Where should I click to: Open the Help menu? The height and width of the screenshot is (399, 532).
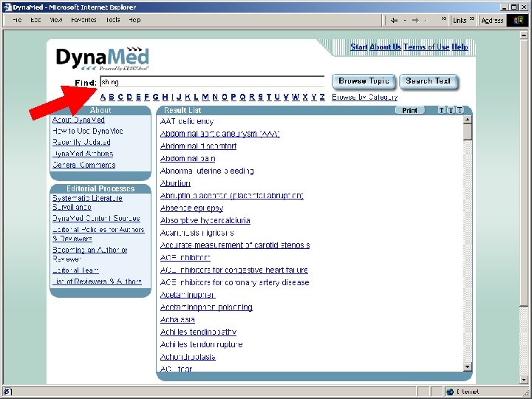134,20
